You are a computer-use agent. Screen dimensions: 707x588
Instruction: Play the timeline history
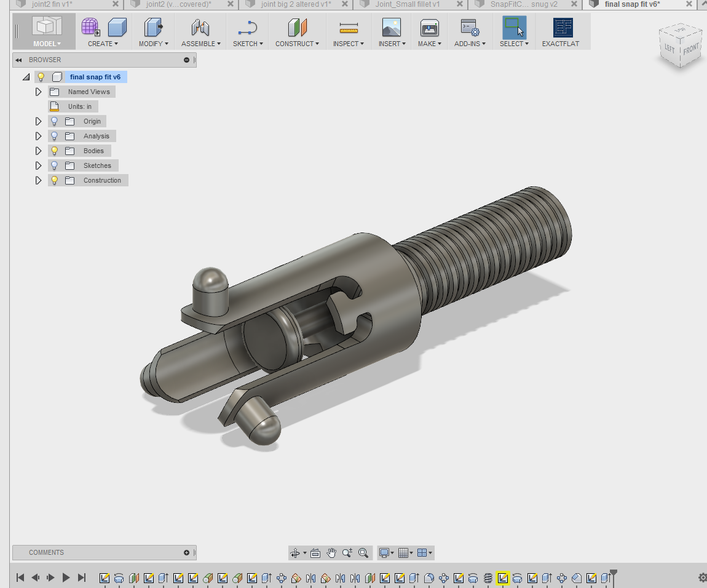(66, 578)
